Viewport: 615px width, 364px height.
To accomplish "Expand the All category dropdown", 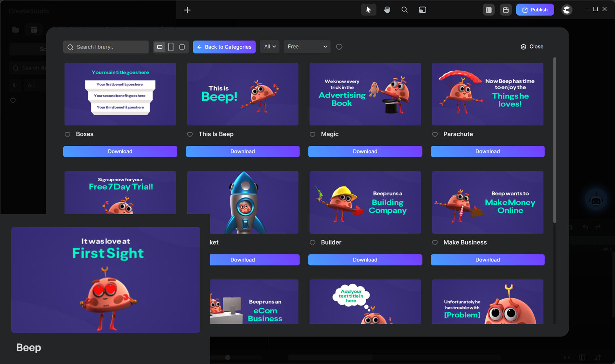I will coord(270,47).
